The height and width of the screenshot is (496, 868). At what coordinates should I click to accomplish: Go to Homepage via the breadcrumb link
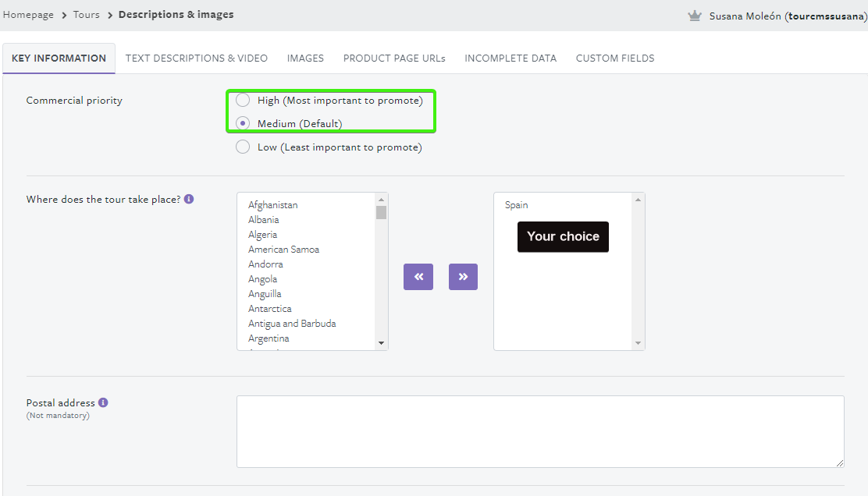pos(28,14)
